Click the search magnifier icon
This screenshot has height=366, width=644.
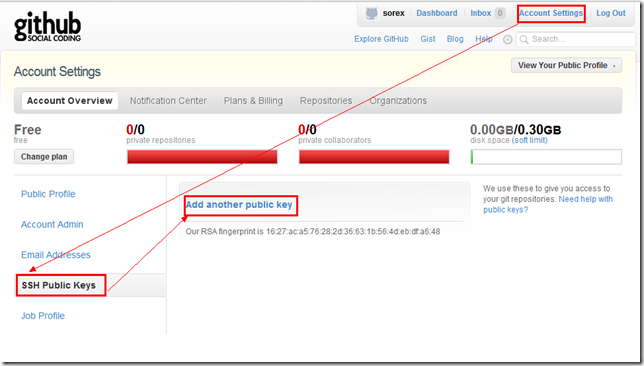524,39
